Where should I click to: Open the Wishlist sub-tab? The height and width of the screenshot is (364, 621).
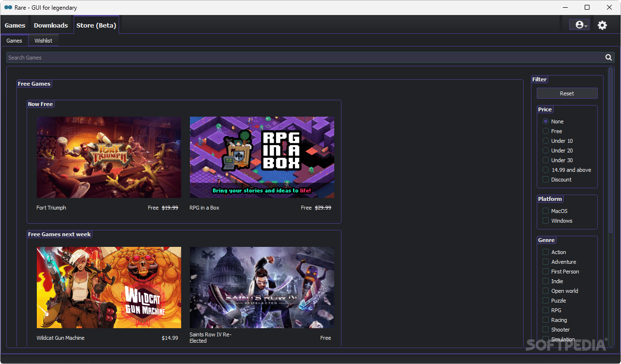click(43, 41)
